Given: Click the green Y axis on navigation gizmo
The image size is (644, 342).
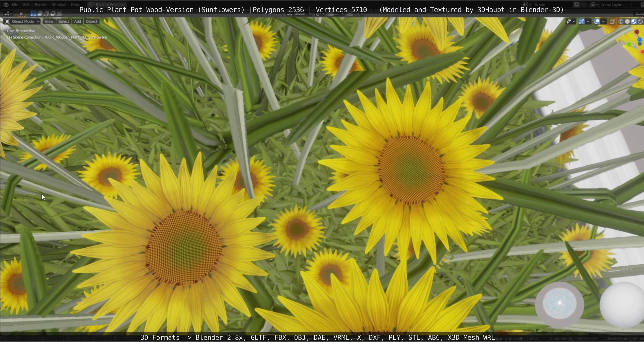Looking at the screenshot, I should [629, 44].
